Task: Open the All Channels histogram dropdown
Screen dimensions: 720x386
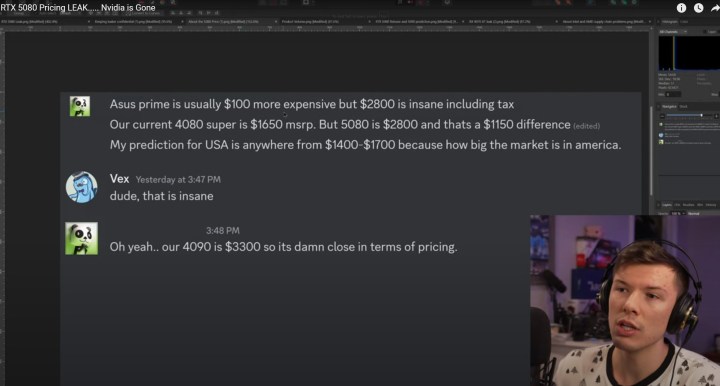Action: (673, 32)
